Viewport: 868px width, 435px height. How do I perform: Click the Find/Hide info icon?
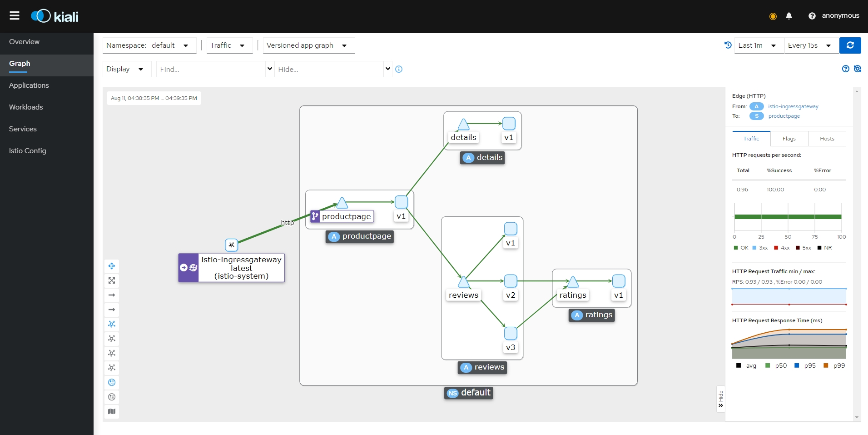pos(399,70)
